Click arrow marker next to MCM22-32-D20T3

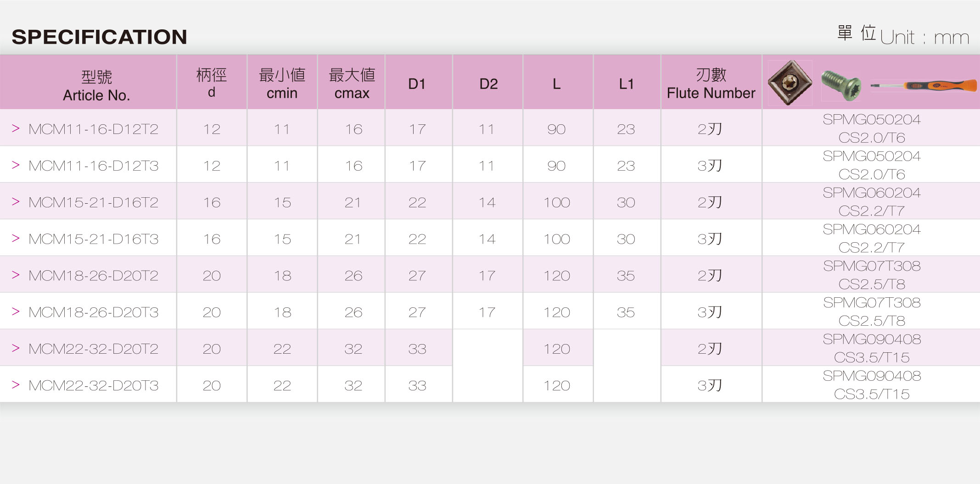[16, 385]
